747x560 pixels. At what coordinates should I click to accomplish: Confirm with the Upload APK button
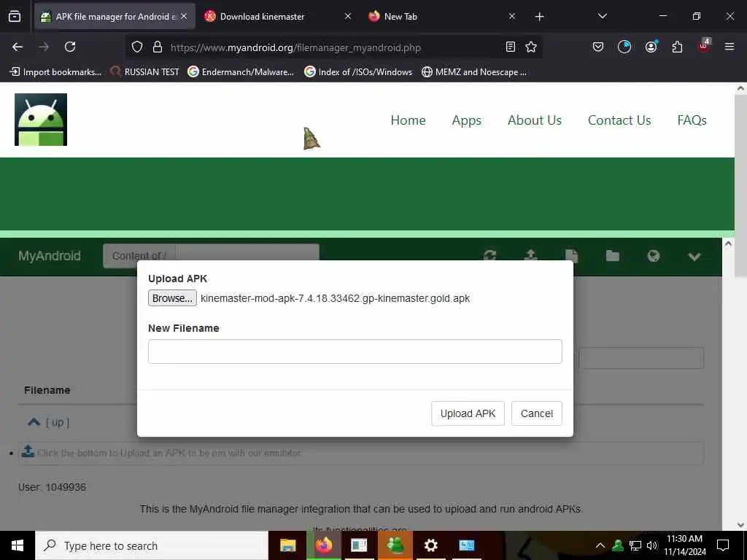pyautogui.click(x=468, y=413)
